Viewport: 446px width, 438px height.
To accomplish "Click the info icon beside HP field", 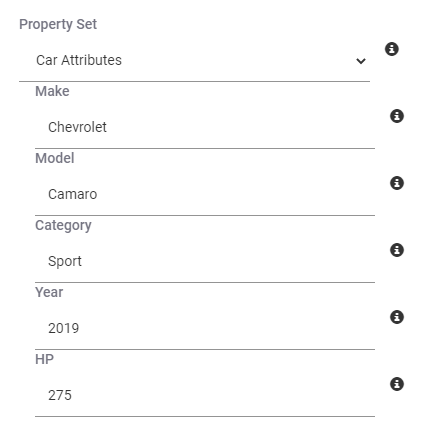I will (397, 384).
